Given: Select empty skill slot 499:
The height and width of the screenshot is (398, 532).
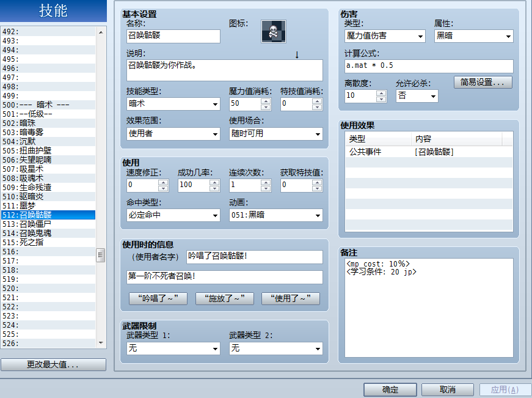Looking at the screenshot, I should point(48,96).
